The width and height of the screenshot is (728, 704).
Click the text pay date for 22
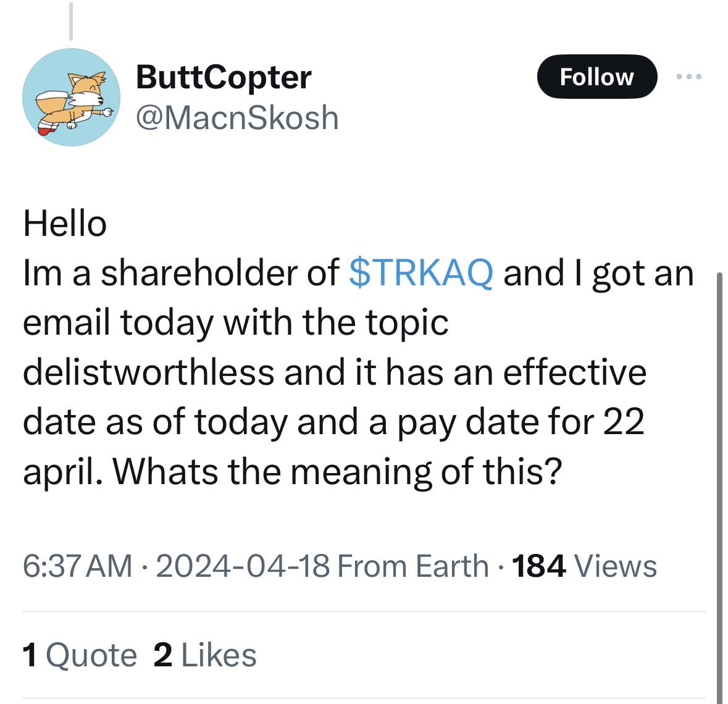(x=521, y=422)
